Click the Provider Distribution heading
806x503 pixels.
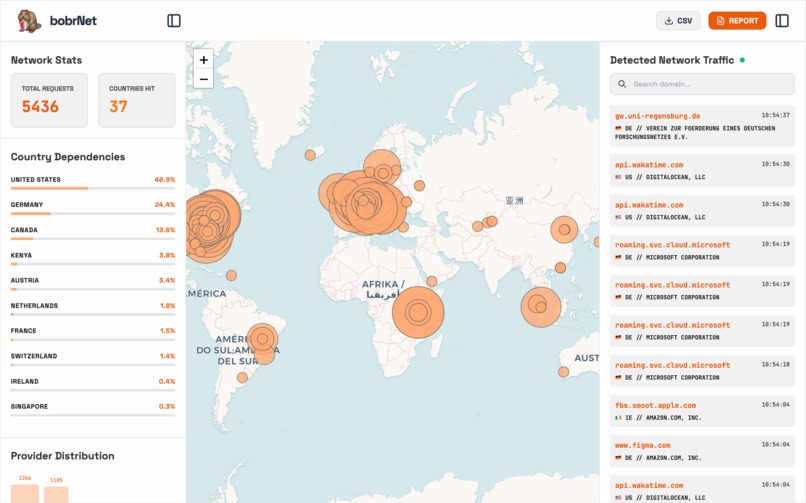[63, 456]
